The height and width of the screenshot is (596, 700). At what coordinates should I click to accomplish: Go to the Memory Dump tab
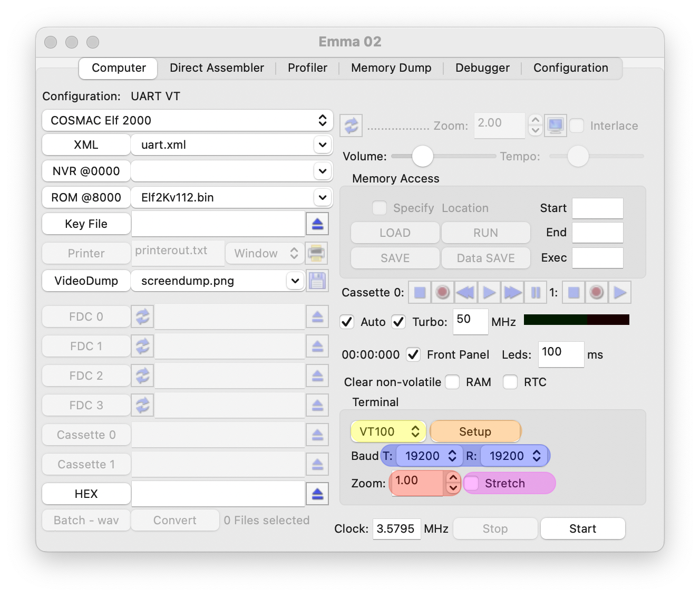click(x=391, y=68)
